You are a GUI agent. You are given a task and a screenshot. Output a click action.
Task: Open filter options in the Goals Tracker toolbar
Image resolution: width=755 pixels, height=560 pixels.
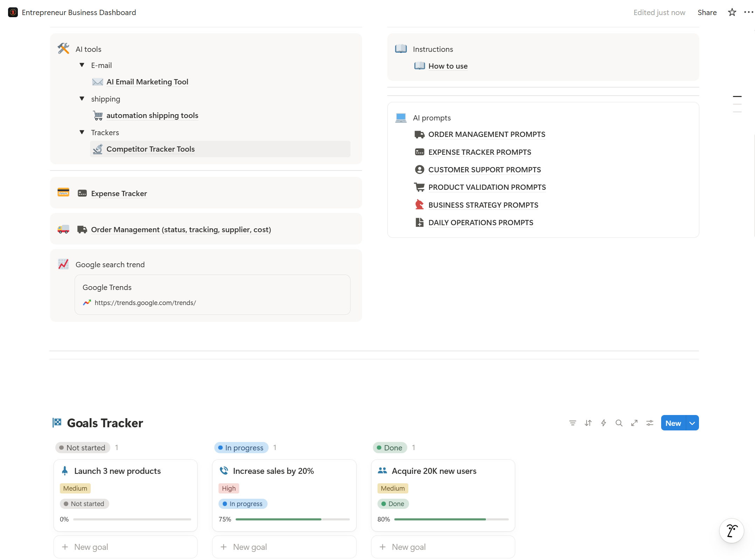(572, 423)
